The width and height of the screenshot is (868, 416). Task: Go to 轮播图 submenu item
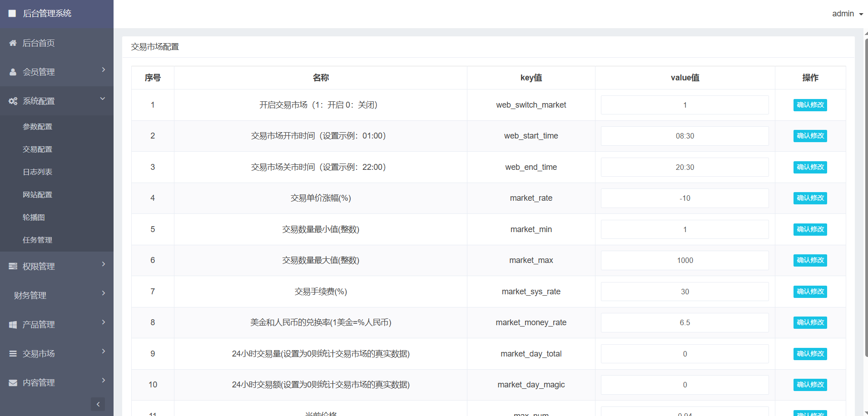[x=34, y=218]
